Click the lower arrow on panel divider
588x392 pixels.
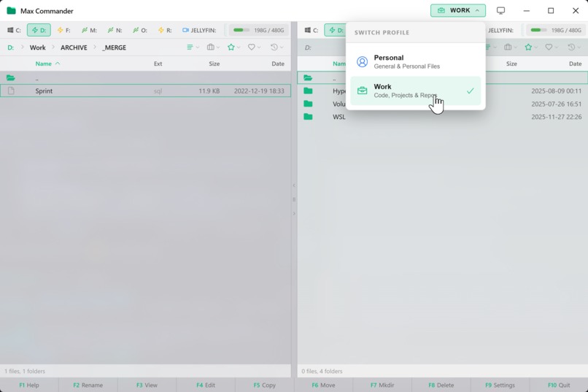(294, 213)
